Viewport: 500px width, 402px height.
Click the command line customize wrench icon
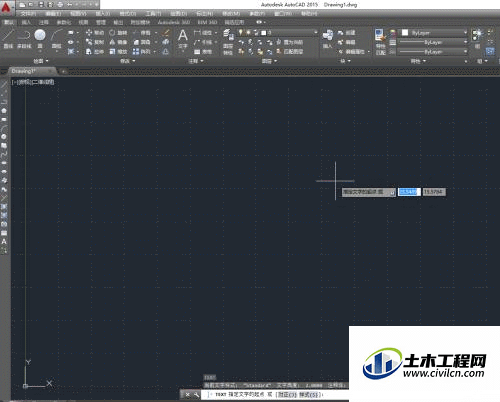pos(196,395)
